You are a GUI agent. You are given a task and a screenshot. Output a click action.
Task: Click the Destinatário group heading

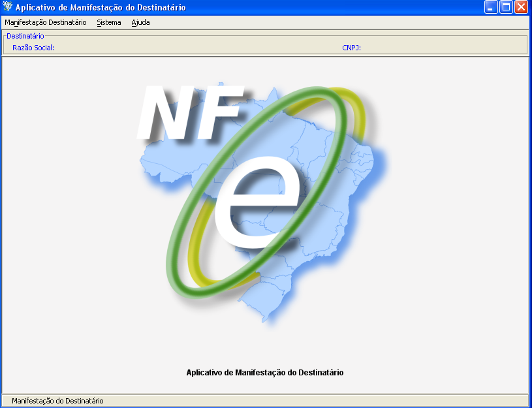(x=25, y=36)
